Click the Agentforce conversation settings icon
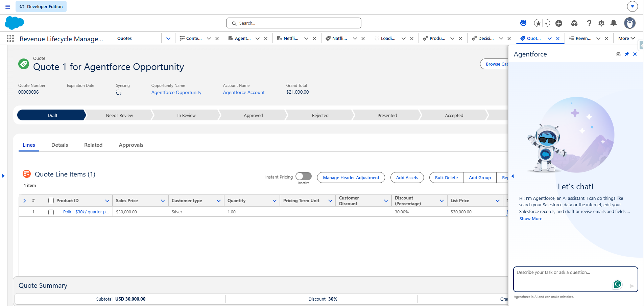The image size is (644, 306). pyautogui.click(x=619, y=54)
